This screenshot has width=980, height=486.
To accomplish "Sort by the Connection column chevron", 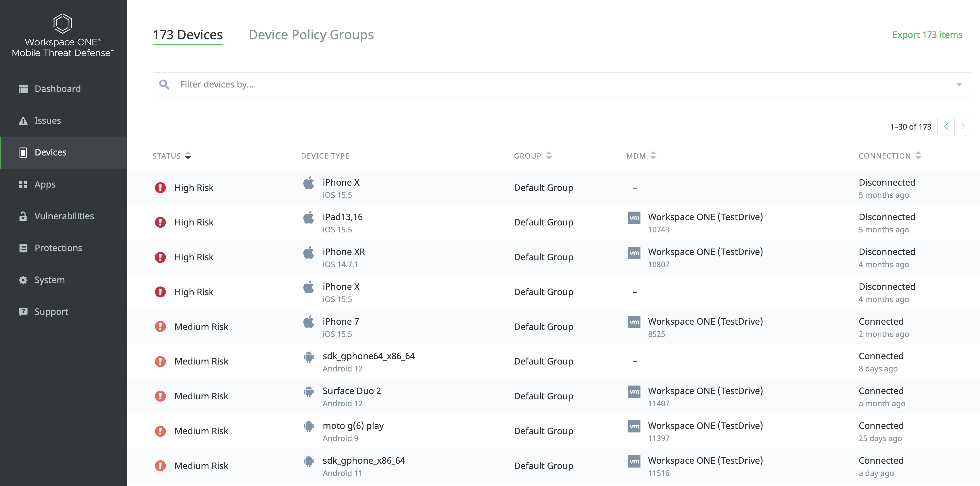I will (x=919, y=155).
